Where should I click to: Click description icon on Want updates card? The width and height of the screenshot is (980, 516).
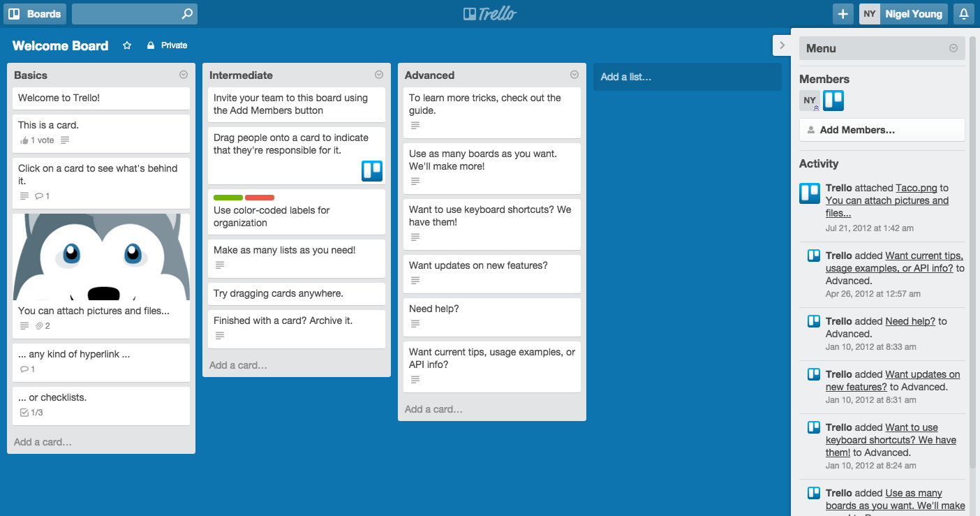click(415, 281)
